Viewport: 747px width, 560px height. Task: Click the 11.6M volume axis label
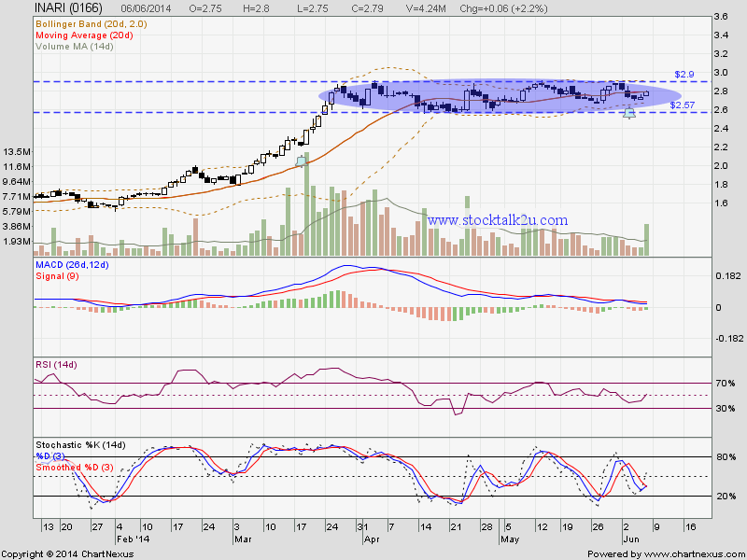click(17, 166)
